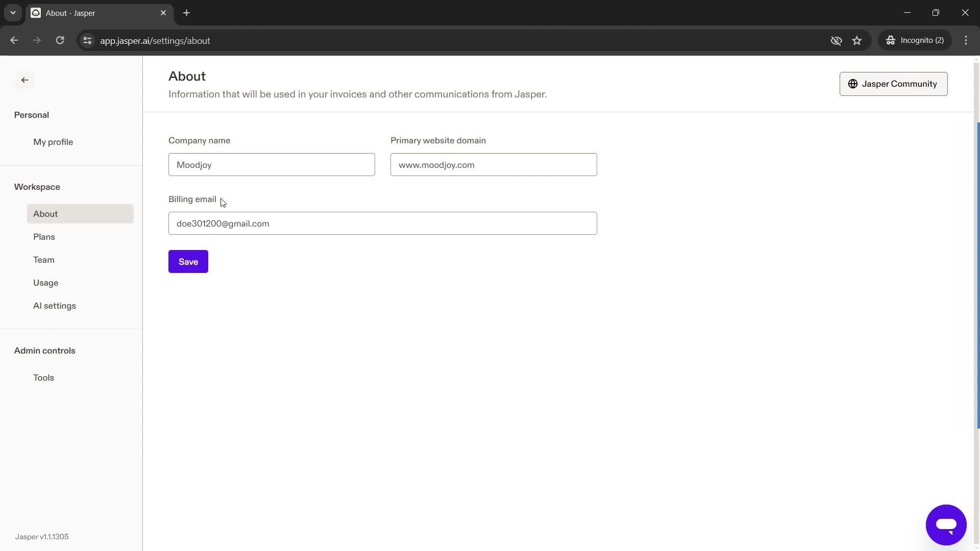Click the back navigation arrow
This screenshot has height=551, width=980.
tap(25, 80)
